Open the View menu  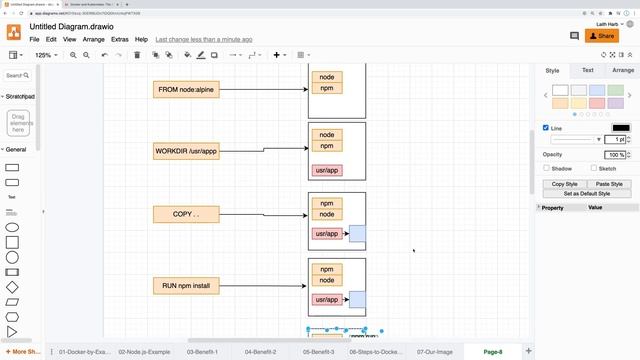tap(69, 40)
